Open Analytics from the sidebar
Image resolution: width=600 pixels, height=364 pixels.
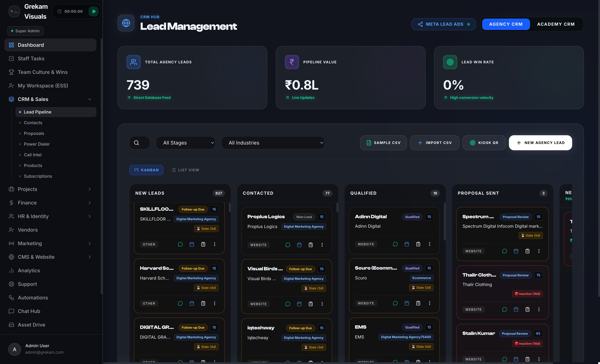50,271
